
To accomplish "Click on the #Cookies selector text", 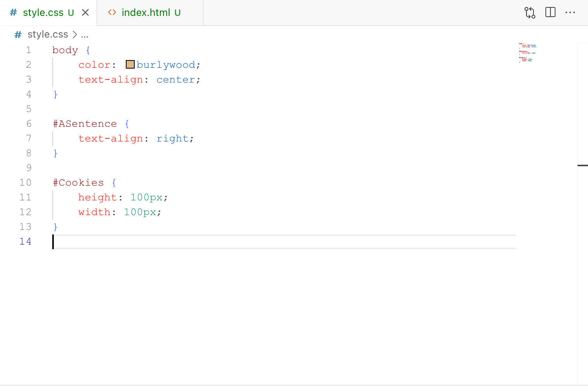I will pos(79,183).
